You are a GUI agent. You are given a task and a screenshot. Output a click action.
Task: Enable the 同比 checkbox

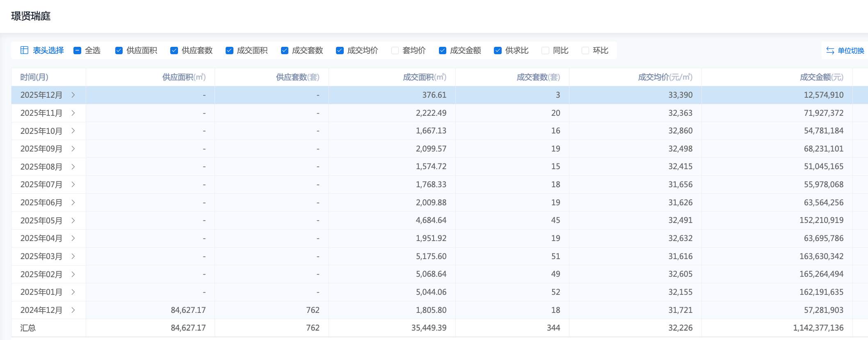[545, 51]
